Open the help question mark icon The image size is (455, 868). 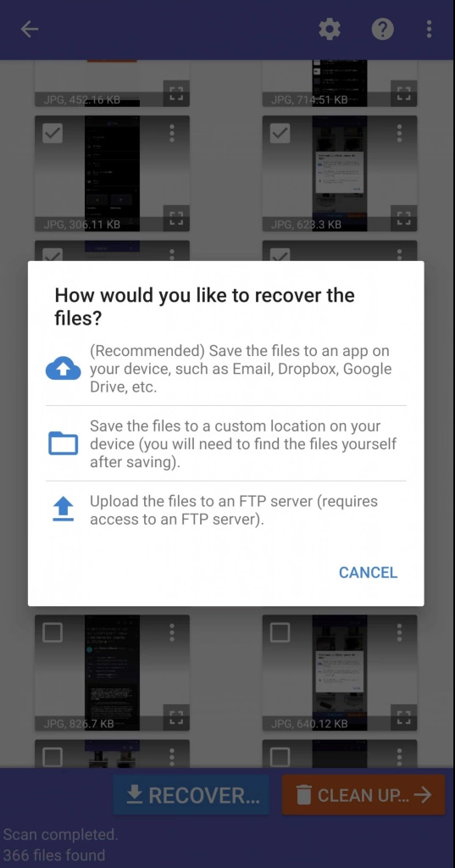click(382, 30)
